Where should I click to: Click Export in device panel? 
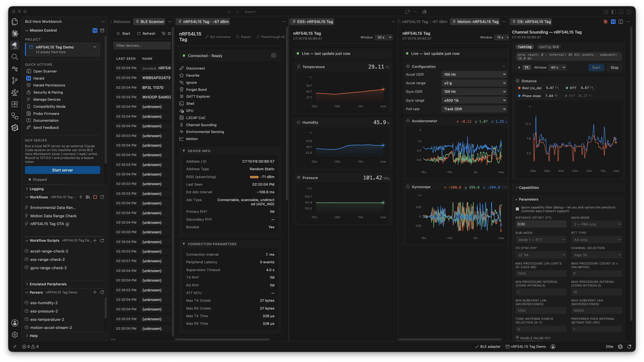coord(244,37)
